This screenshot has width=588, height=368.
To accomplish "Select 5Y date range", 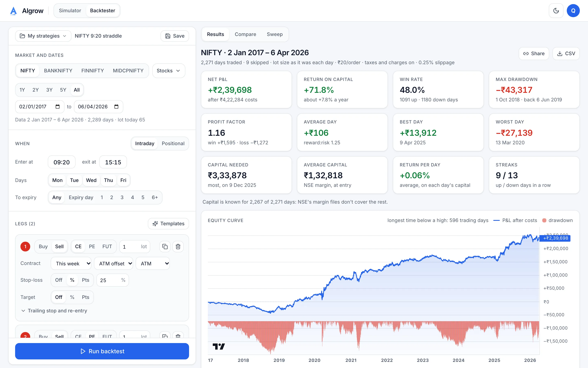I will (63, 90).
